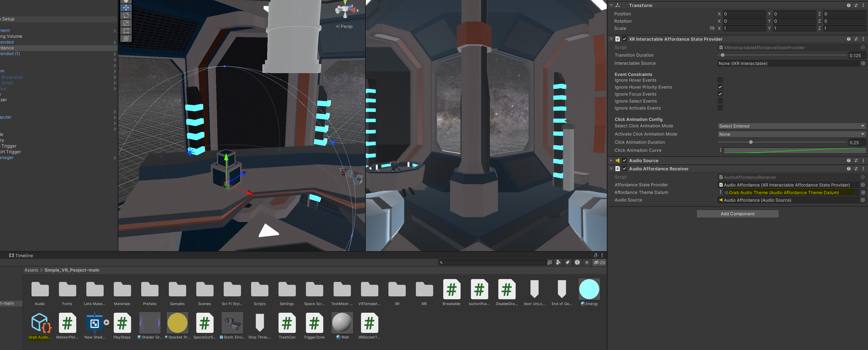Enable the Ignore Select Events checkbox
This screenshot has width=868, height=350.
(720, 101)
